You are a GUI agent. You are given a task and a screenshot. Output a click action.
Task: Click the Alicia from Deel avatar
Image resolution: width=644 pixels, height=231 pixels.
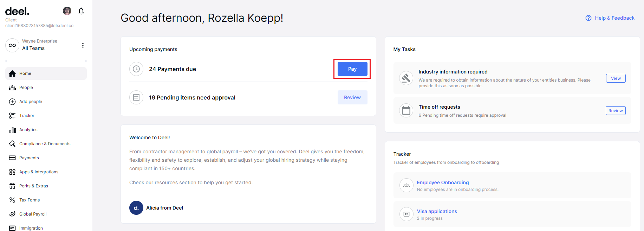[136, 208]
